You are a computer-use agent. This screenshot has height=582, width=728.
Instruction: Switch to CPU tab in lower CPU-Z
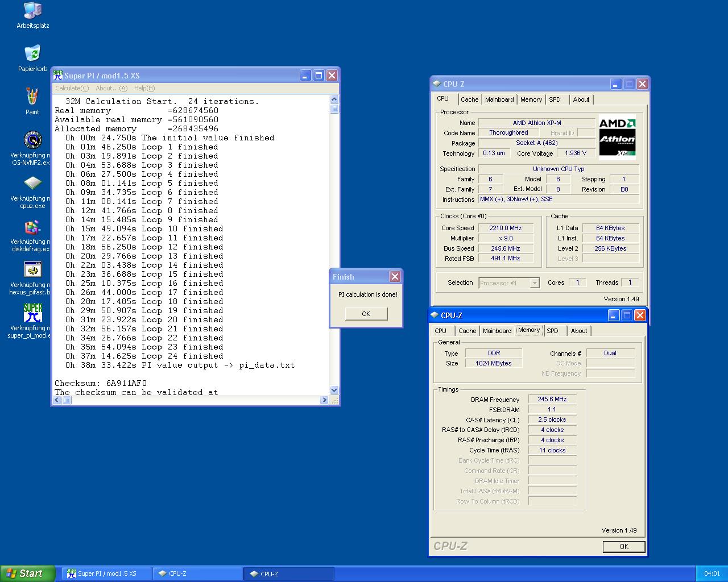tap(441, 331)
